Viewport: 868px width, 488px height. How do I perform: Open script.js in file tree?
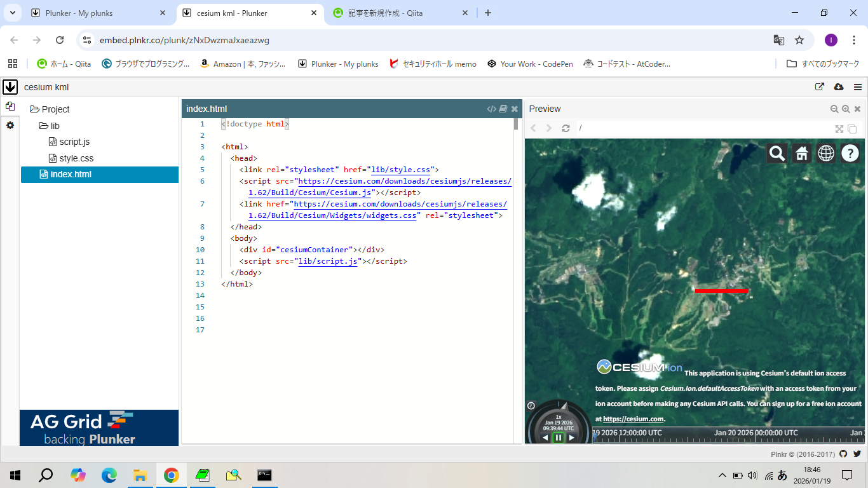coord(69,142)
